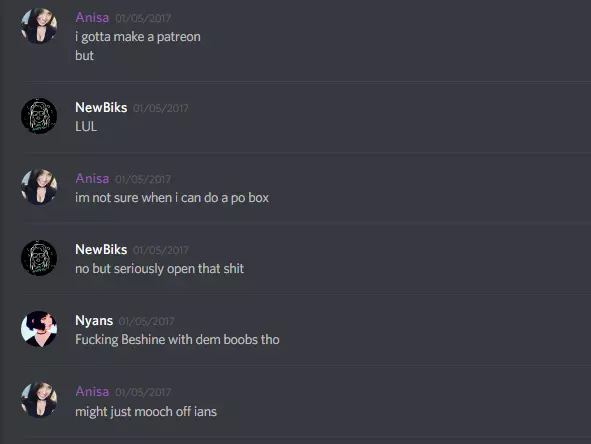591x444 pixels.
Task: Open Anisa's avatar on the patreon message
Action: click(39, 26)
